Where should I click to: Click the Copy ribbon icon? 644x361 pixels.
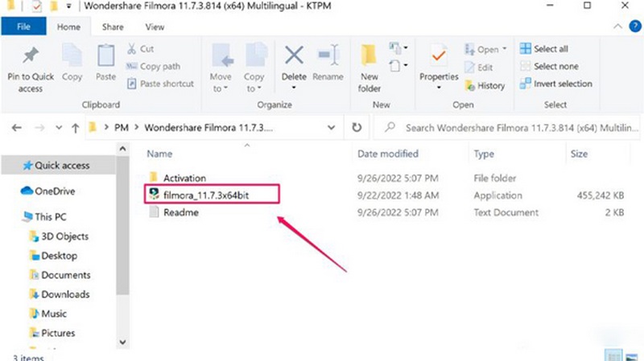click(72, 55)
